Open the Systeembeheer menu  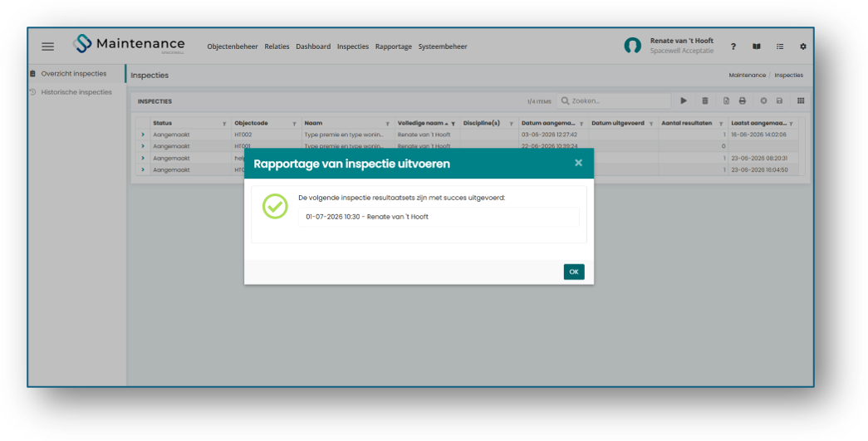click(x=443, y=47)
